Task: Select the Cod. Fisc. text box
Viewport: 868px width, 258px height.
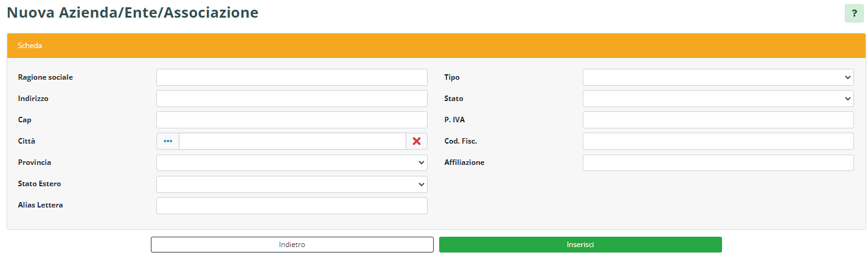Action: pos(718,141)
